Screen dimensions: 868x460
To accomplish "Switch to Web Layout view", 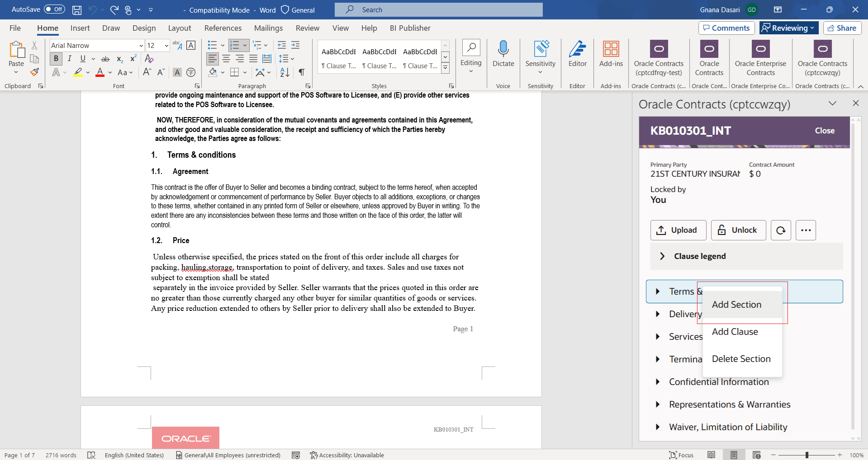I will point(757,455).
